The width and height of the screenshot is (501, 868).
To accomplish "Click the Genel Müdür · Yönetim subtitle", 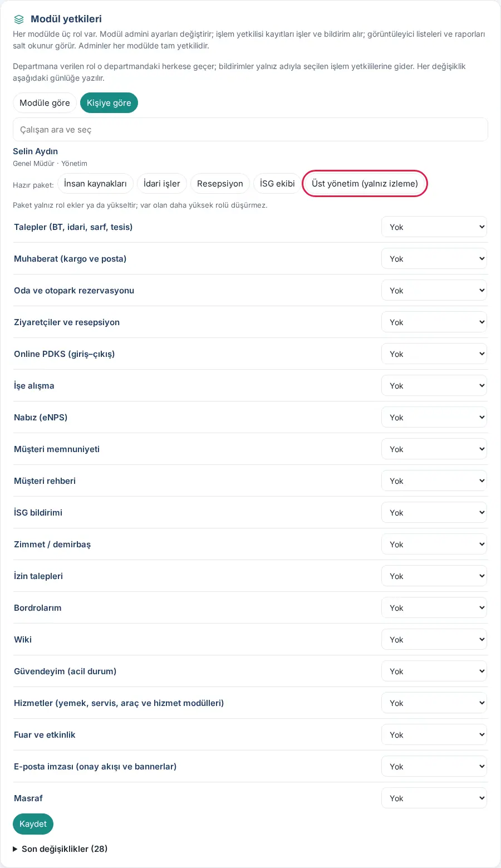I will pos(50,164).
